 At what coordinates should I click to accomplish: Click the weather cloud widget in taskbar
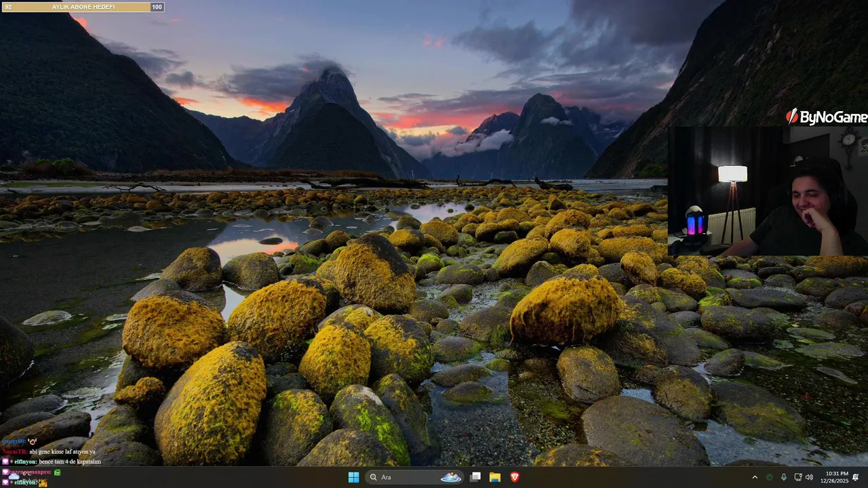coord(14,476)
